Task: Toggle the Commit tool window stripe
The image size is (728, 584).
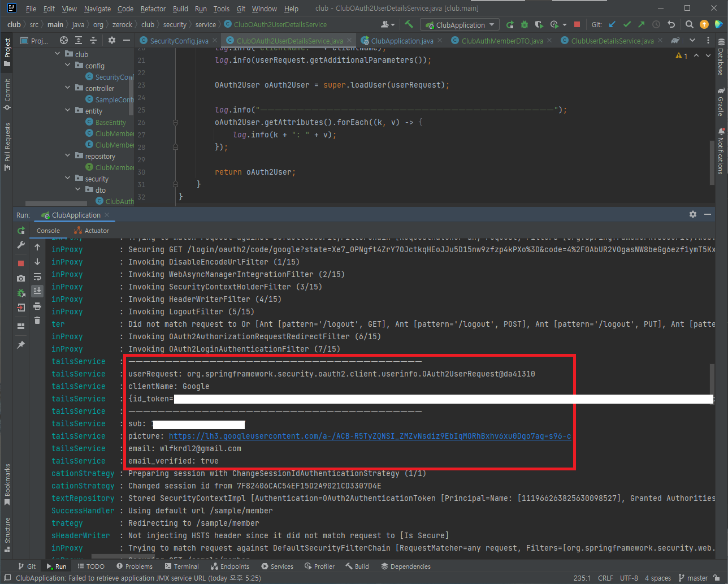Action: 7,94
